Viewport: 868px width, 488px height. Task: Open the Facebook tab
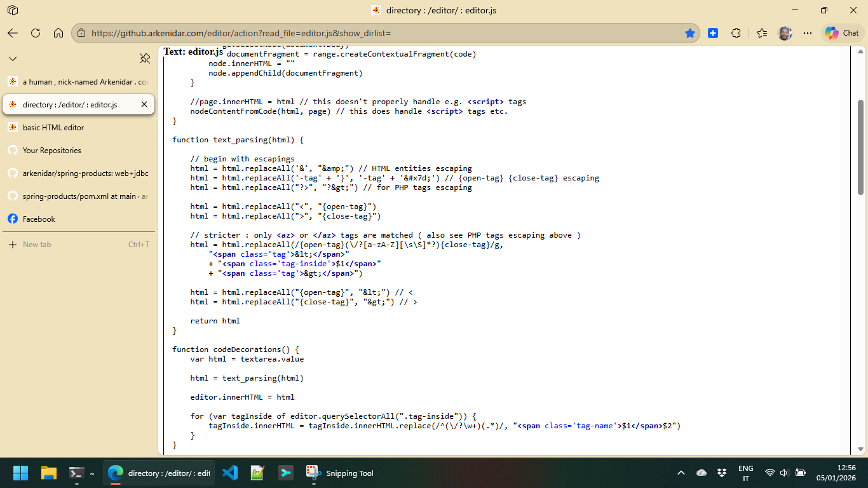point(39,219)
